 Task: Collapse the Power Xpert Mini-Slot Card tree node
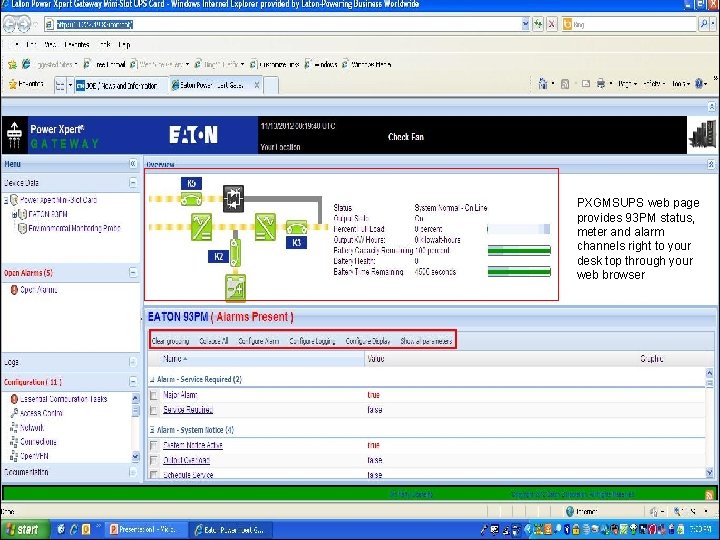pos(6,200)
